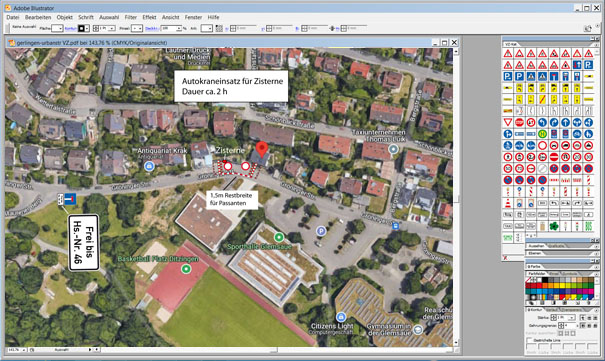Image resolution: width=605 pixels, height=361 pixels.
Task: Select the red No Entry sign symbol
Action: pos(554,157)
